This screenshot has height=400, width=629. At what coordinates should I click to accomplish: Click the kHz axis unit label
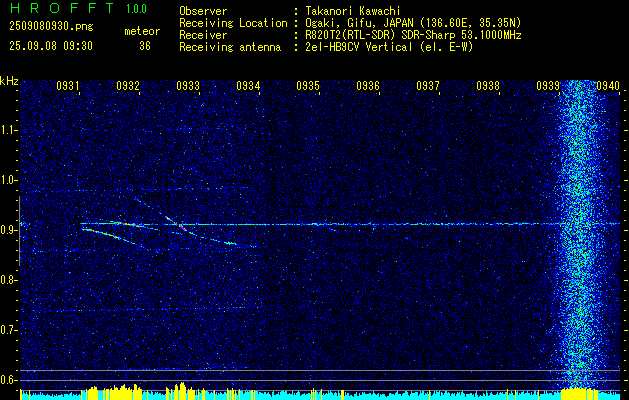click(x=10, y=81)
